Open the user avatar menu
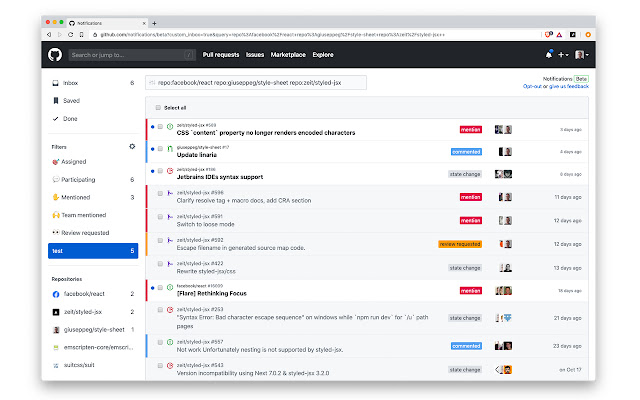The height and width of the screenshot is (400, 640). click(x=581, y=55)
